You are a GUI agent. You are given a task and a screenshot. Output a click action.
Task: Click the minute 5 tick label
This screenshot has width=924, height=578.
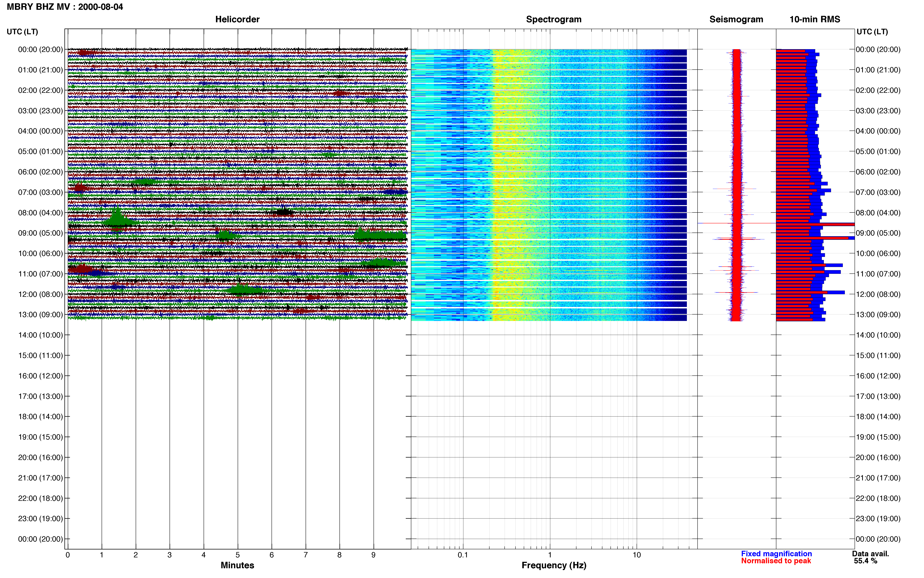coord(238,555)
